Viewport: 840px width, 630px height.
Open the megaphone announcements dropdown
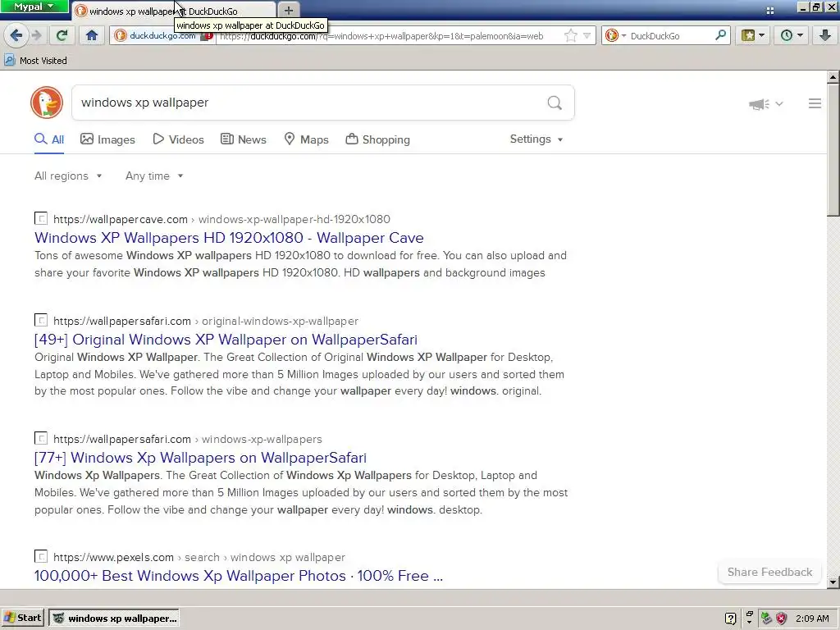point(766,104)
